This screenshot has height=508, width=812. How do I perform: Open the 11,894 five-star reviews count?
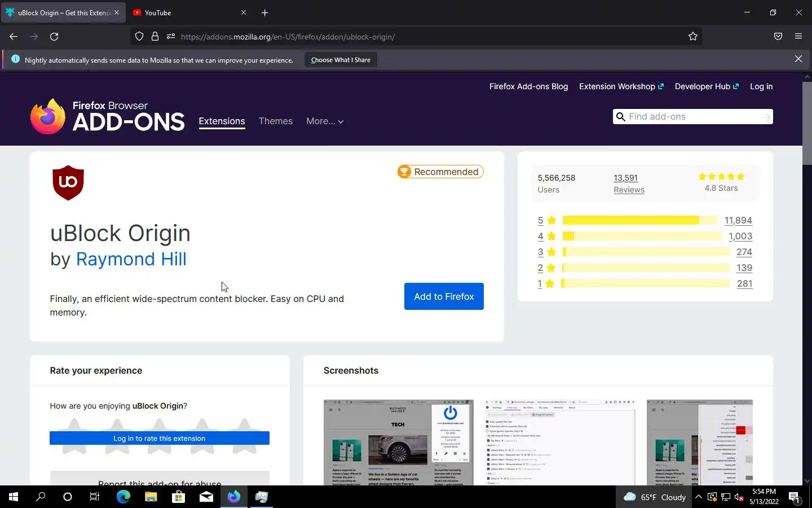click(x=738, y=220)
